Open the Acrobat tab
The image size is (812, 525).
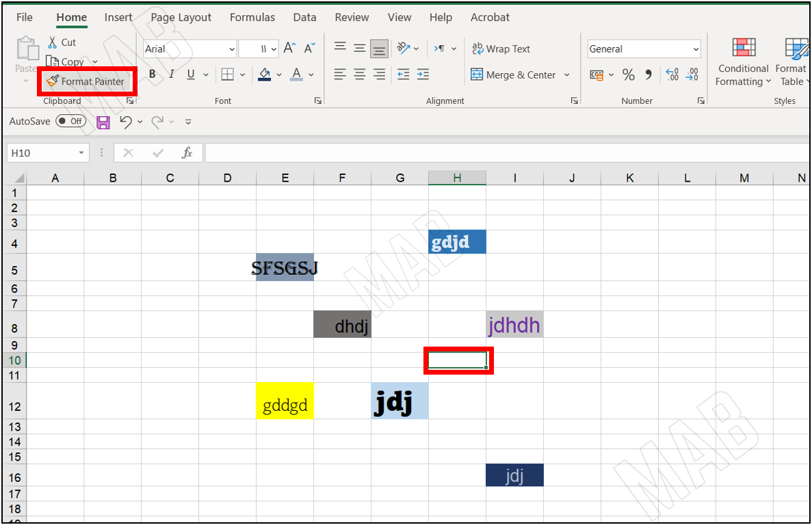490,17
